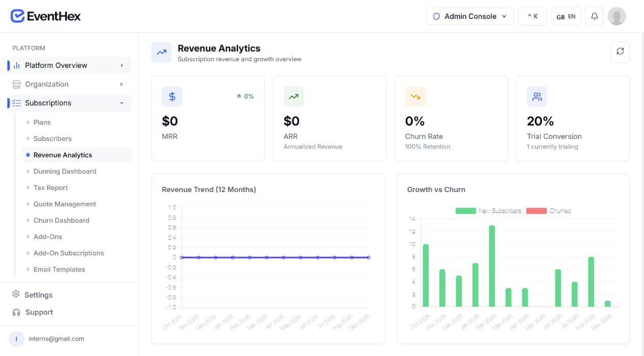Click the Support label in sidebar
This screenshot has width=644, height=356.
click(39, 312)
